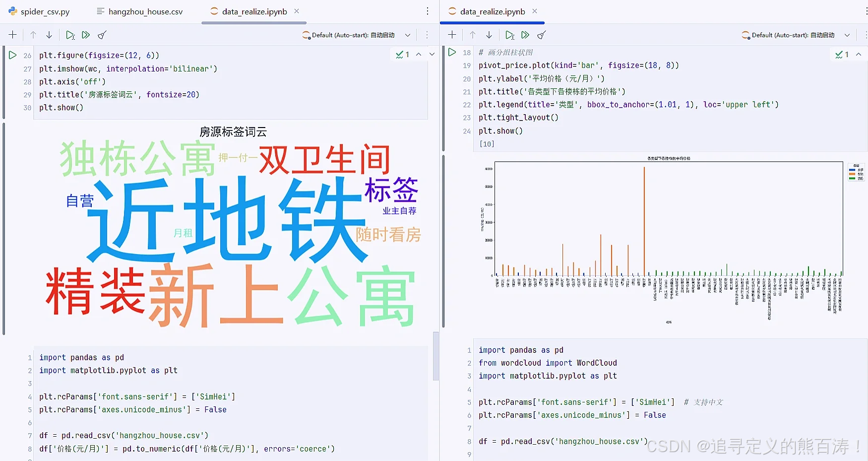Expand the kernel selector in the right notebook
The height and width of the screenshot is (461, 868).
tap(848, 35)
